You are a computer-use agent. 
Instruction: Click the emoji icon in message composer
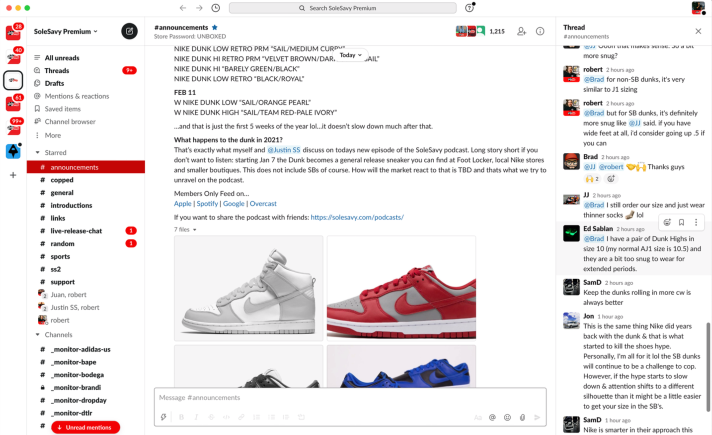tap(507, 417)
